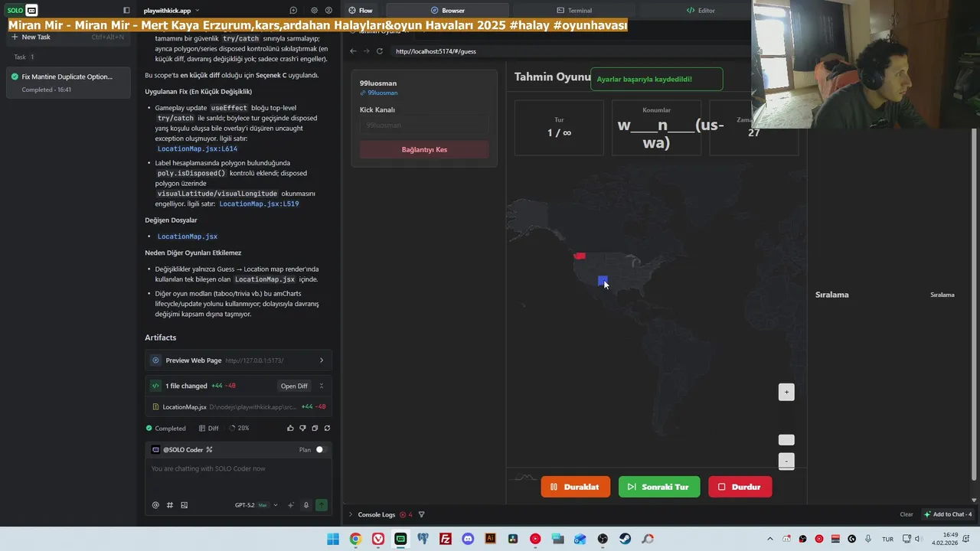Click Bağlantıyı Kes button
The height and width of the screenshot is (551, 980).
424,149
